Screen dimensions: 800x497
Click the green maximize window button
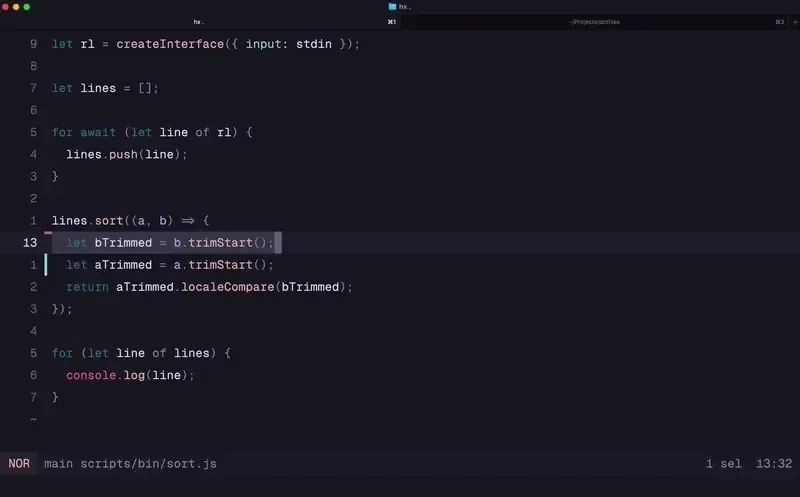[x=26, y=6]
